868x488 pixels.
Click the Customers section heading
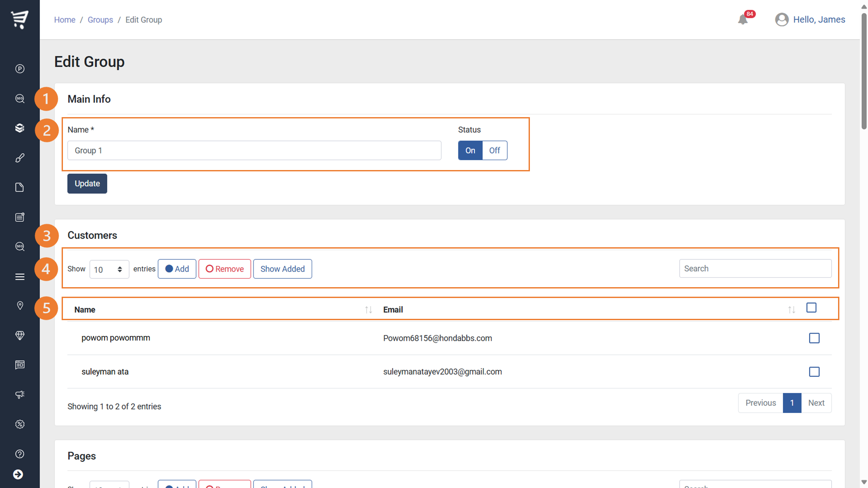92,235
